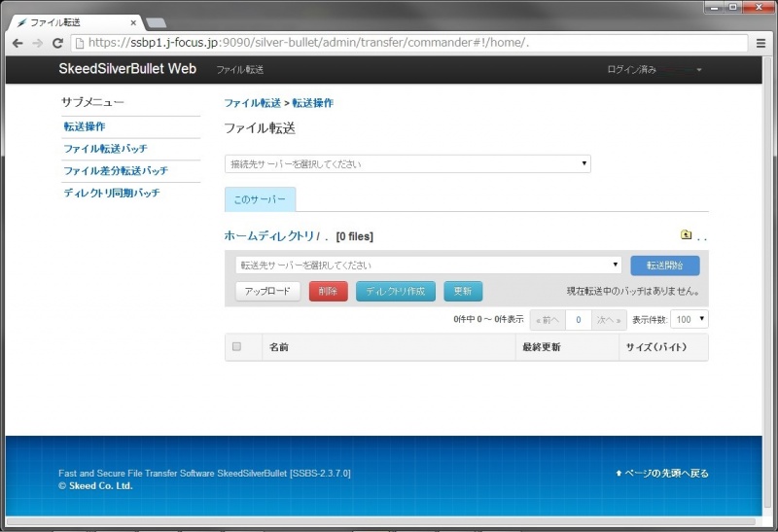Click the red 削除 button

click(328, 292)
